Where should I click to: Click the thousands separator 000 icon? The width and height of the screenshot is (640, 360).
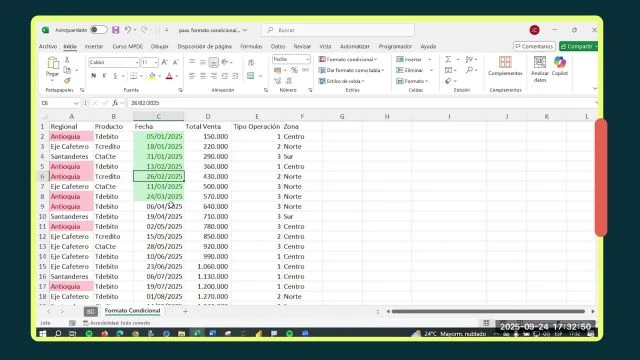click(305, 70)
